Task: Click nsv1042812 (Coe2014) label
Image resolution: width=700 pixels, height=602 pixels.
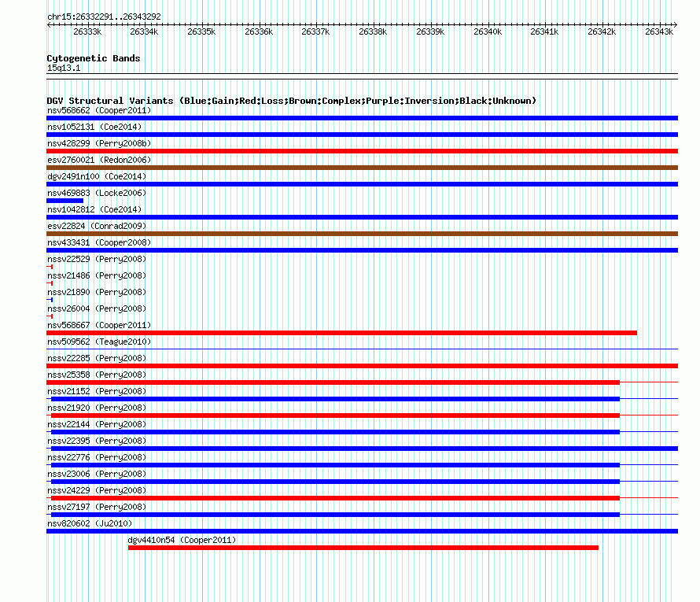Action: tap(94, 209)
